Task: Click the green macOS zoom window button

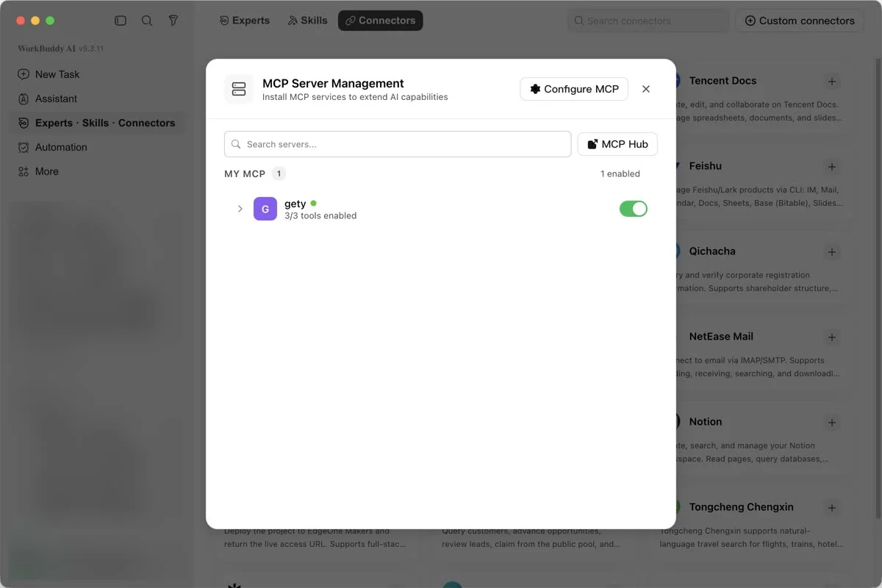Action: [50, 21]
